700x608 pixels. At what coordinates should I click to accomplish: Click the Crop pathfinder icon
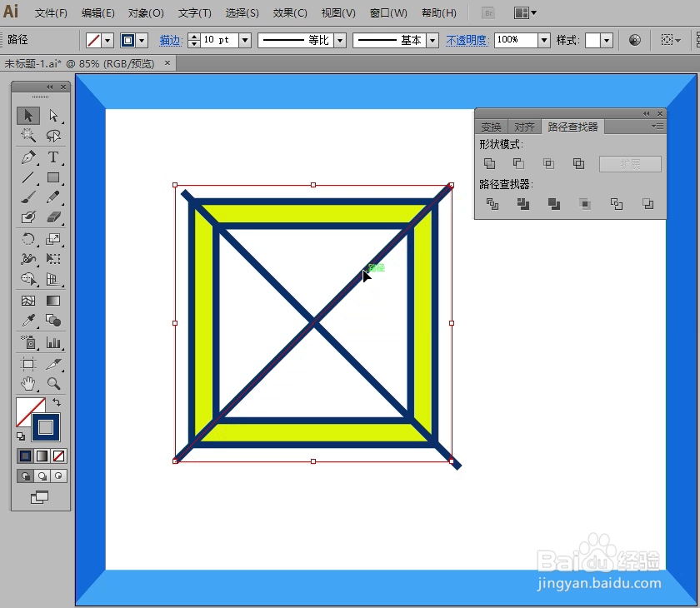(x=585, y=204)
